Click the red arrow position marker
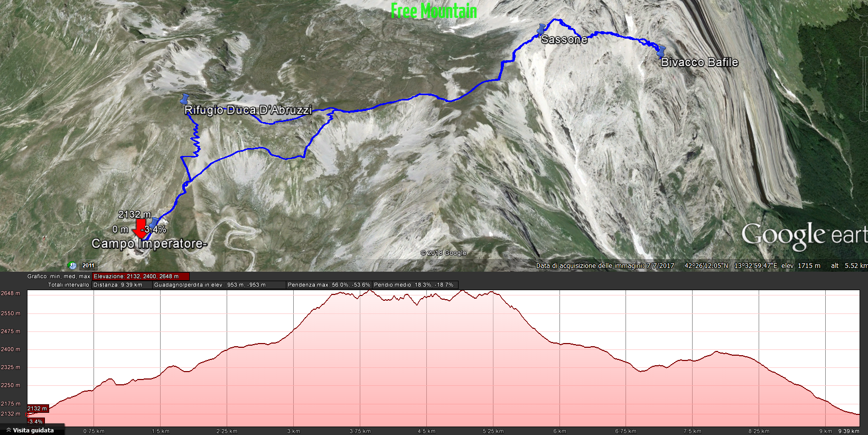Viewport: 868px width, 435px height. (x=140, y=229)
